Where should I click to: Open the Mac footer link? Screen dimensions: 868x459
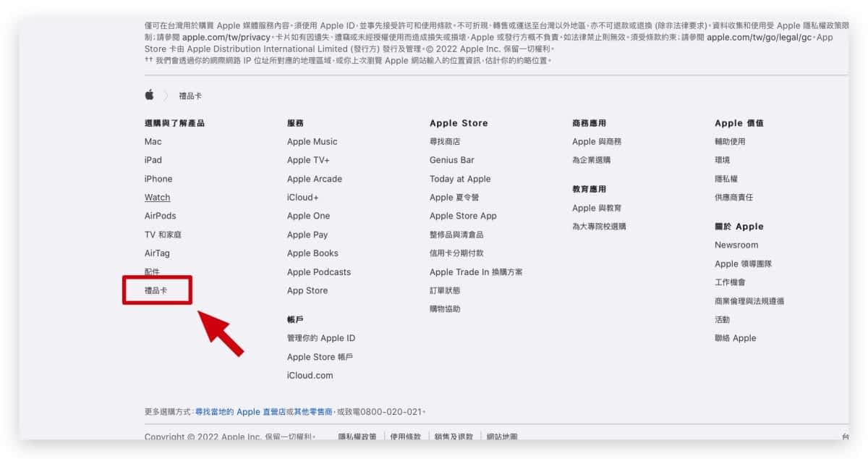[x=153, y=142]
